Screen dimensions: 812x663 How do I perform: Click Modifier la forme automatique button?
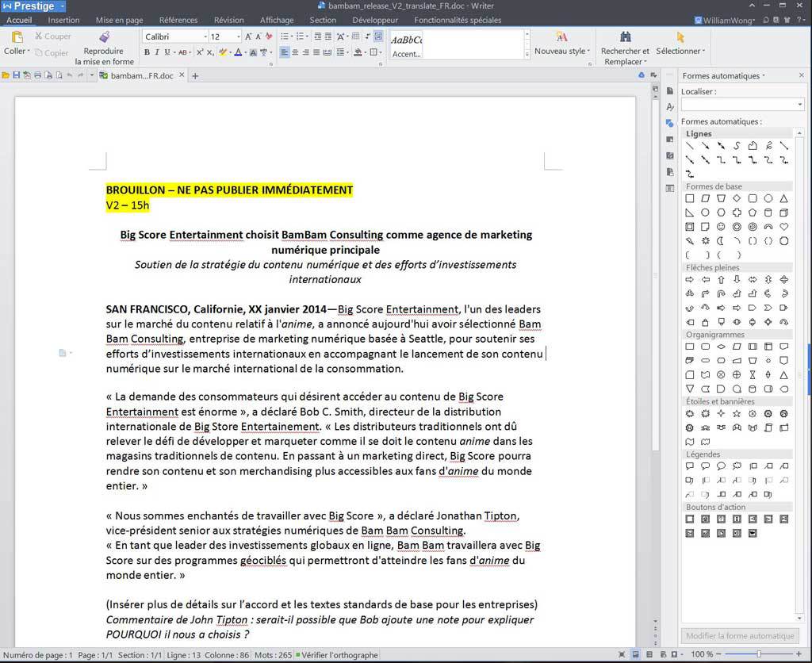coord(740,635)
